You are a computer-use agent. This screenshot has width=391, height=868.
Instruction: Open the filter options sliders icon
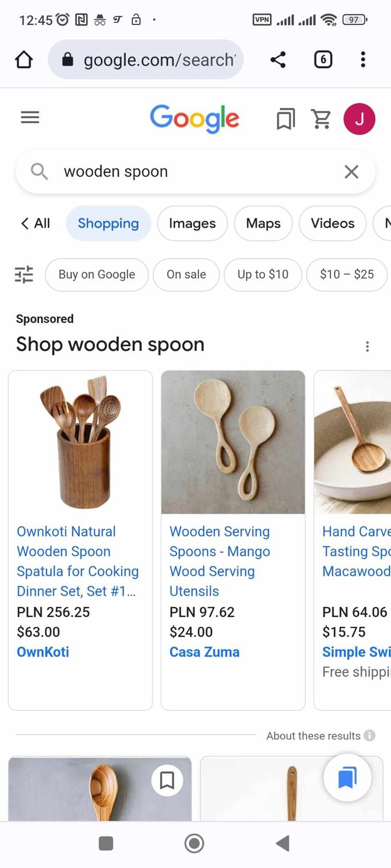click(24, 274)
